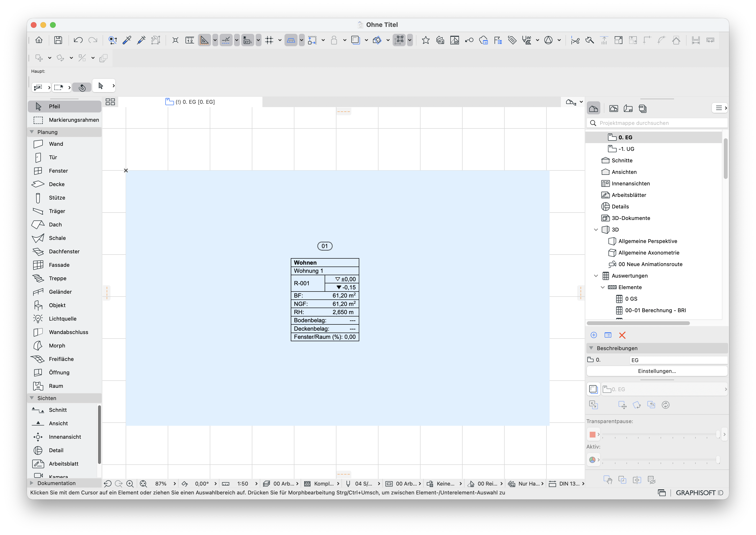Toggle the trace reference button
The image size is (756, 535).
pyautogui.click(x=355, y=40)
